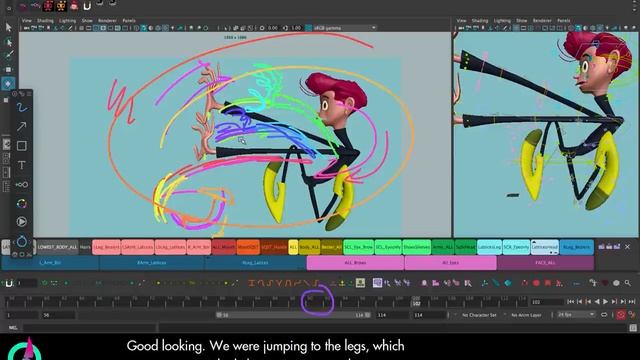Open the Script Editor icon at bottom right
This screenshot has width=640, height=360.
coord(633,328)
